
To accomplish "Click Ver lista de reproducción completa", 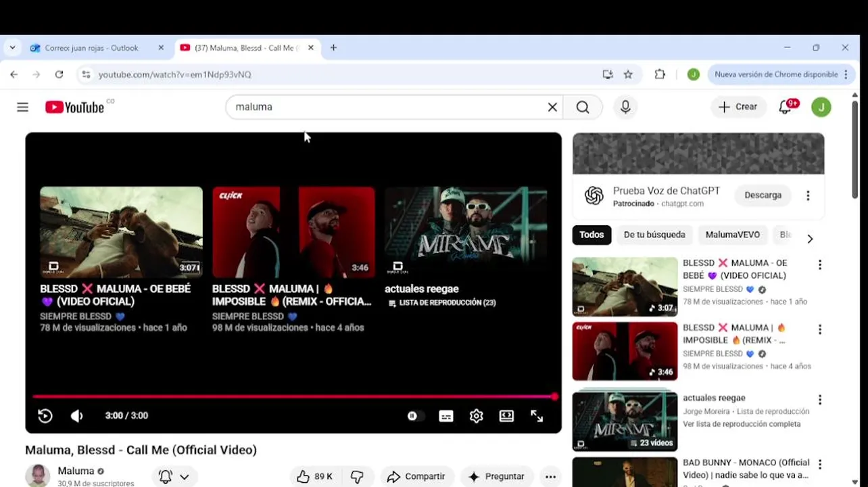I will coord(742,424).
